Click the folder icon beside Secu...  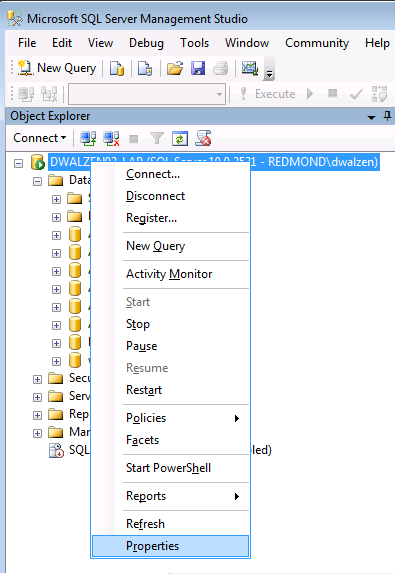pyautogui.click(x=56, y=378)
